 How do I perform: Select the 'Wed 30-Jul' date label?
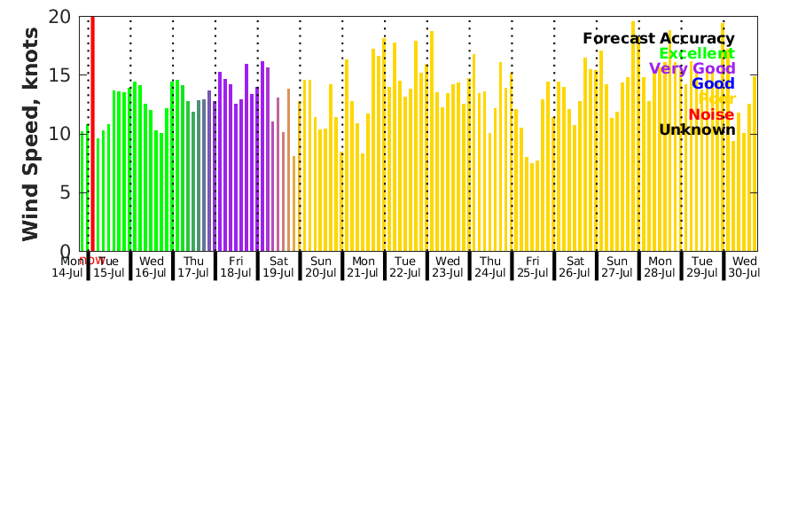pyautogui.click(x=744, y=267)
